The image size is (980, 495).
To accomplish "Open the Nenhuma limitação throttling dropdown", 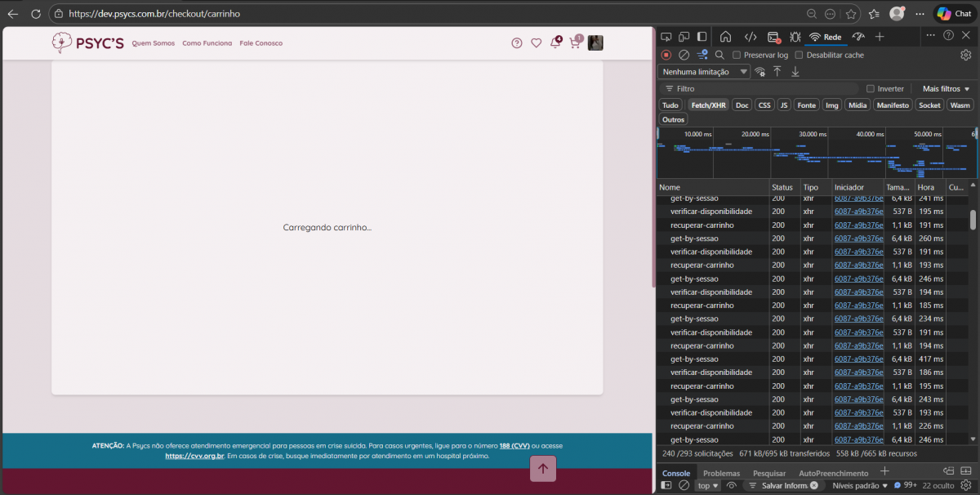I will click(x=705, y=72).
